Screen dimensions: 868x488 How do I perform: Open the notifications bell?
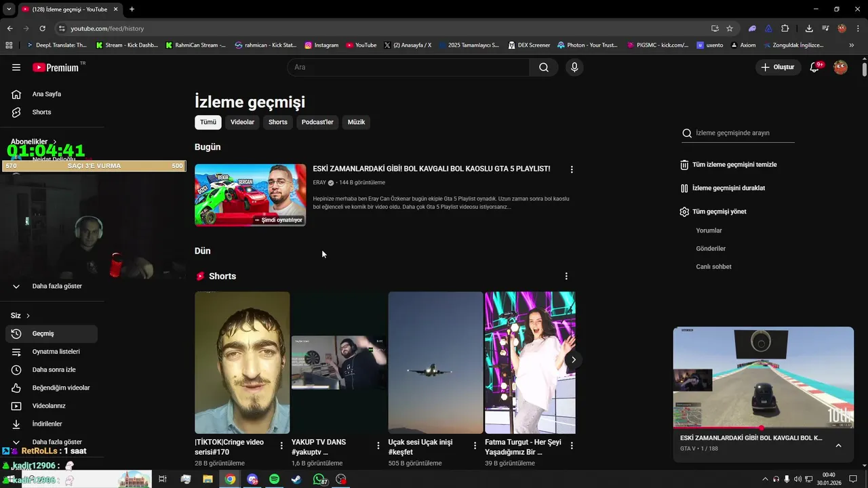815,67
